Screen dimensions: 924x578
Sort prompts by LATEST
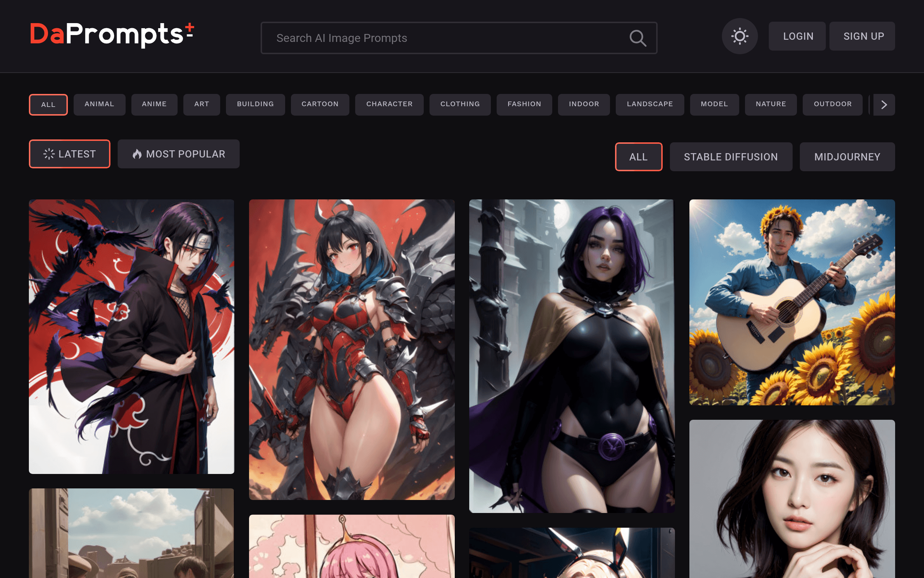pyautogui.click(x=70, y=154)
